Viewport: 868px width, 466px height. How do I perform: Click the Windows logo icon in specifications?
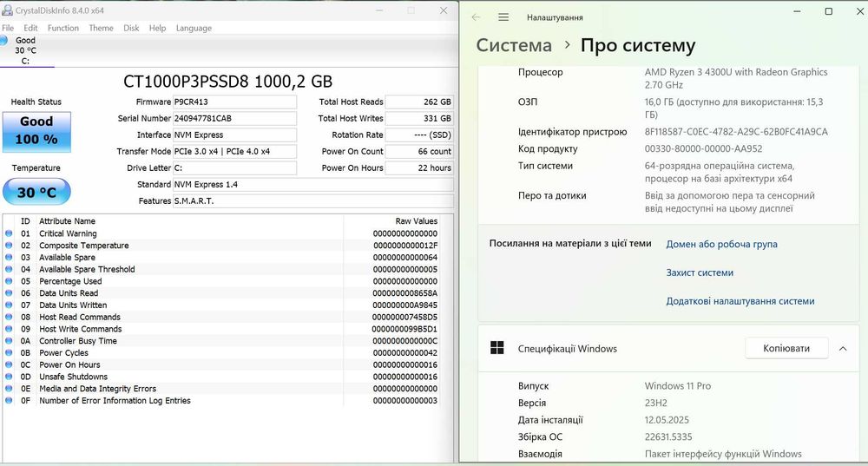497,348
